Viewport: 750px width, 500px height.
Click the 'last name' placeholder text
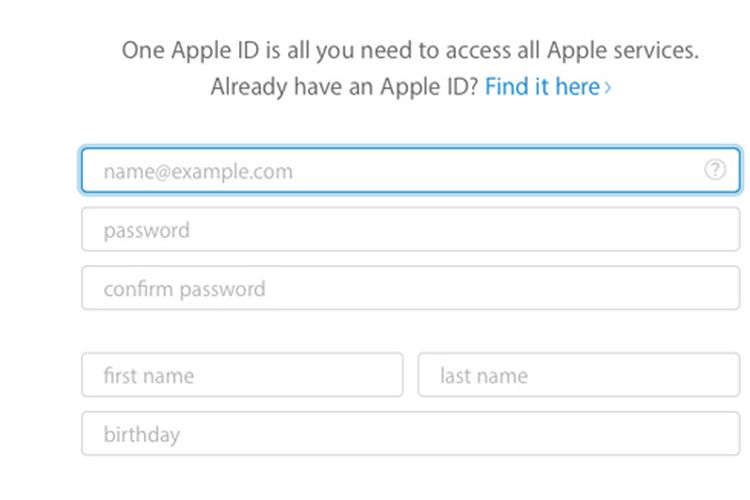[x=484, y=376]
